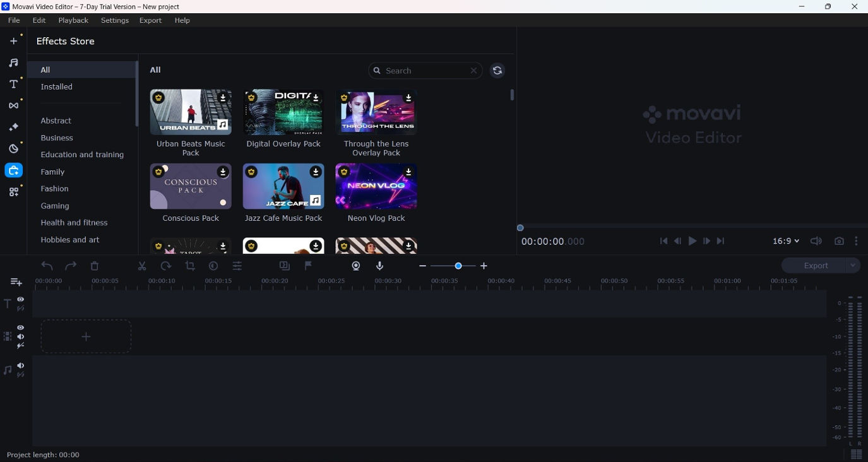Open the 16:9 aspect ratio dropdown

tap(786, 241)
